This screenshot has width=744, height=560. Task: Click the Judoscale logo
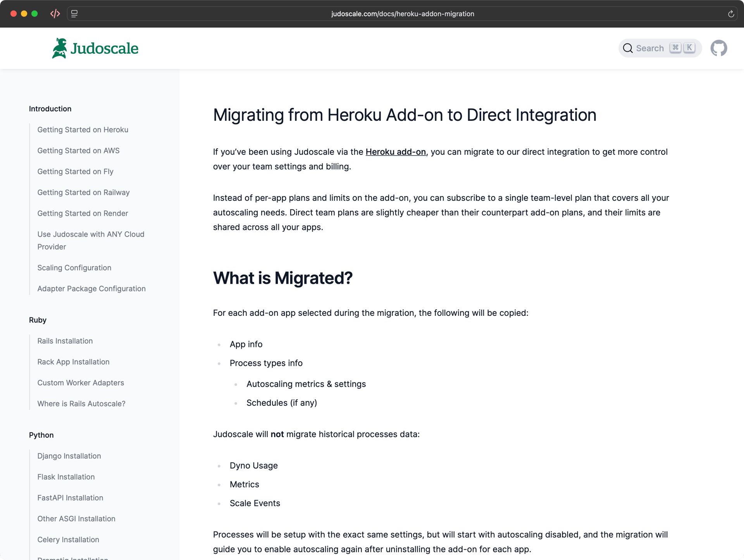(95, 48)
